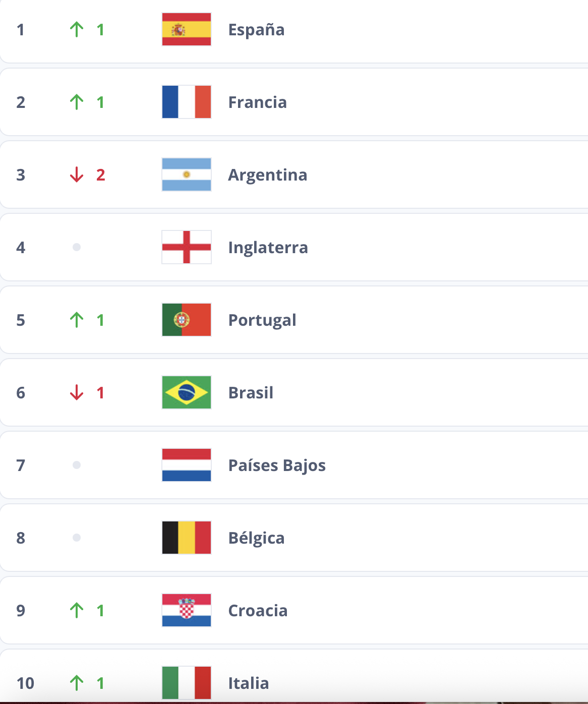Click the Croatia flag icon
The width and height of the screenshot is (588, 704).
[x=187, y=611]
